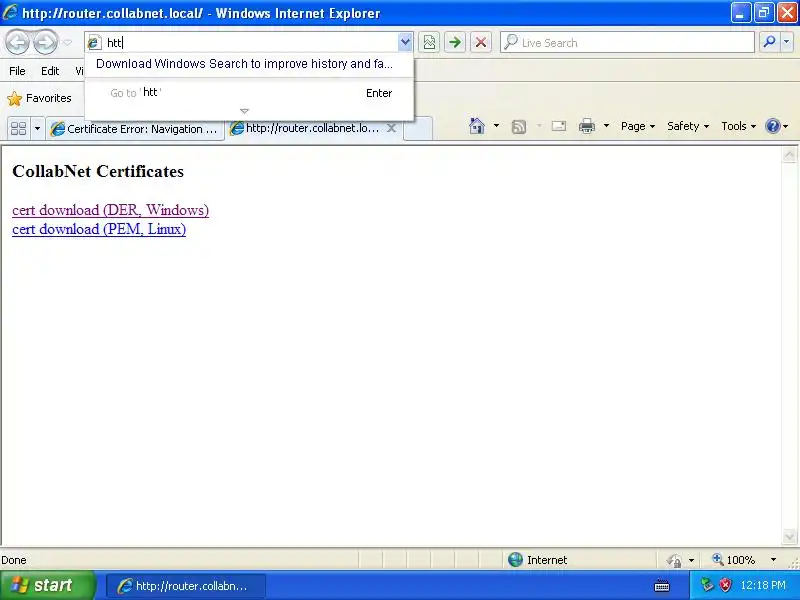Expand the autocomplete list chevron
Screen dimensions: 800x600
point(244,111)
